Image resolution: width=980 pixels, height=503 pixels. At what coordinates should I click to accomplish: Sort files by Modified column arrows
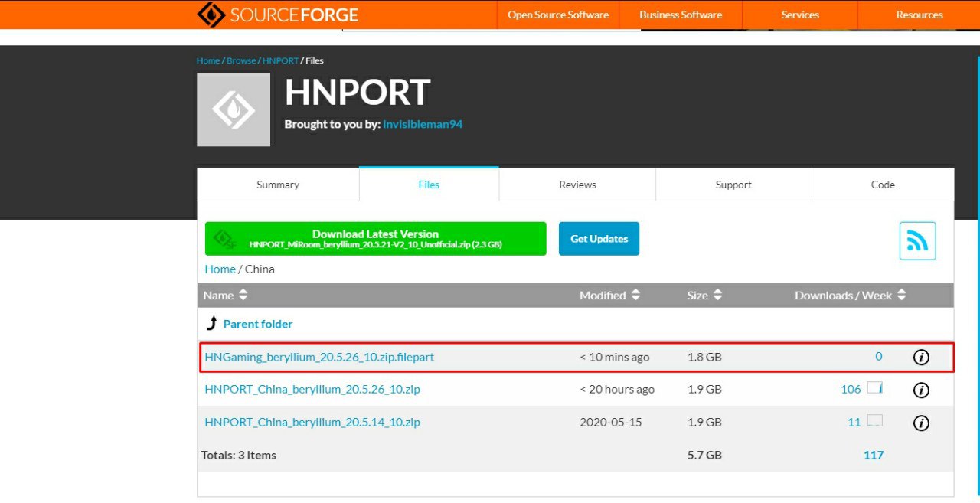635,295
